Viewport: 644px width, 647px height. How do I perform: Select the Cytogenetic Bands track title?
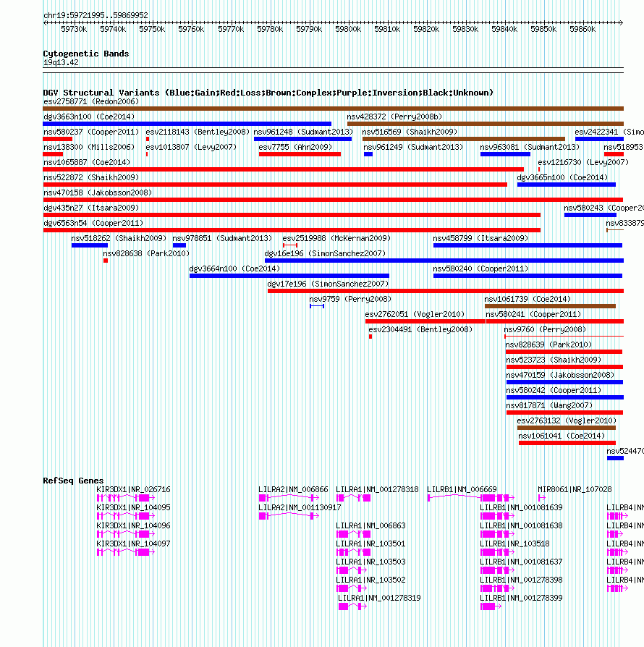[86, 54]
